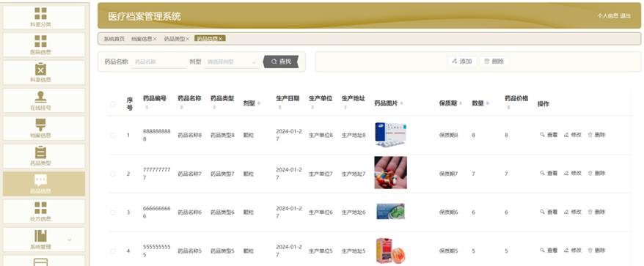Delete the 药品名称5 row
Screen dimensions: 644x266
pyautogui.click(x=596, y=251)
